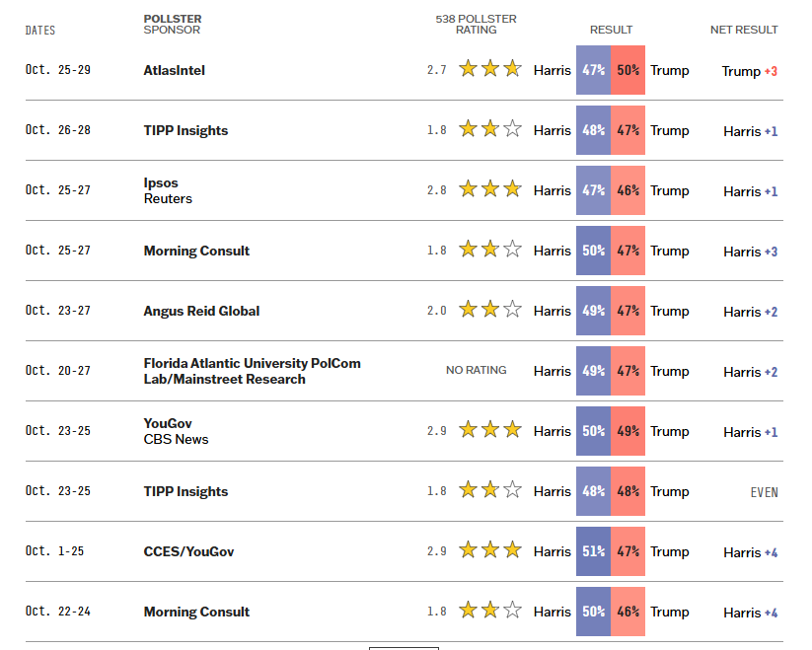The image size is (812, 650).
Task: Open the Reuters sponsor link
Action: (x=168, y=199)
